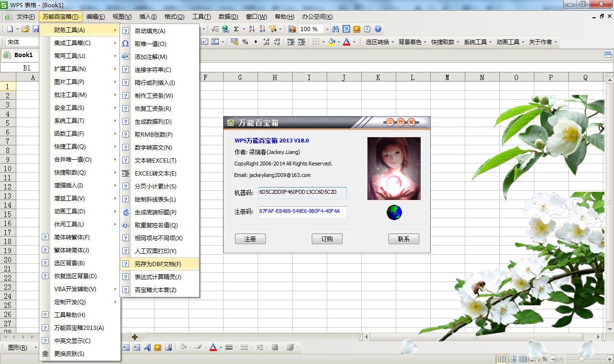Click the percent style icon
The height and width of the screenshot is (364, 614).
245,42
